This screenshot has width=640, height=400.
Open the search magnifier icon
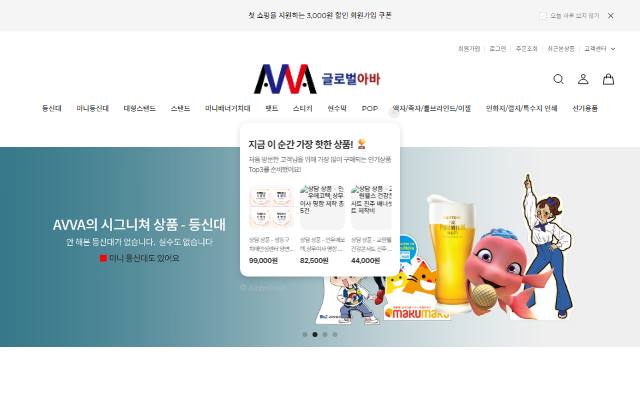558,79
